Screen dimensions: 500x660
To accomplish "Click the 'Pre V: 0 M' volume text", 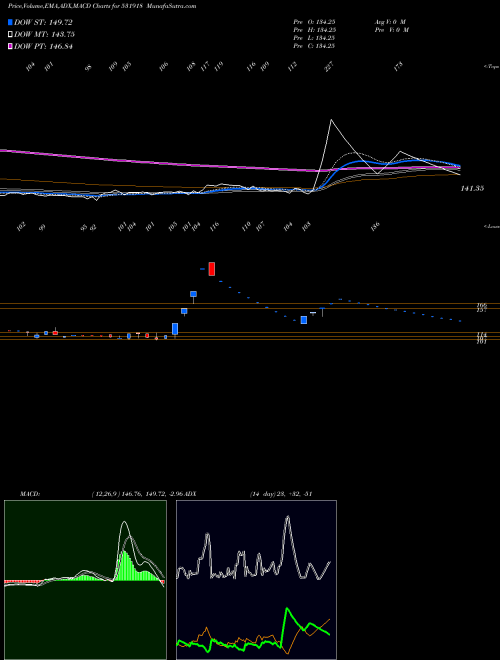I will tap(391, 30).
